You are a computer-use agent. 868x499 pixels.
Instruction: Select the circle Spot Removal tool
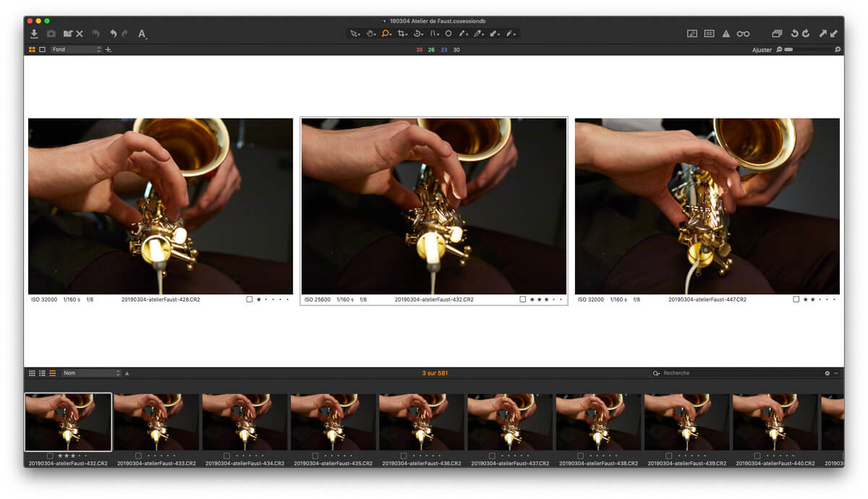[x=448, y=33]
